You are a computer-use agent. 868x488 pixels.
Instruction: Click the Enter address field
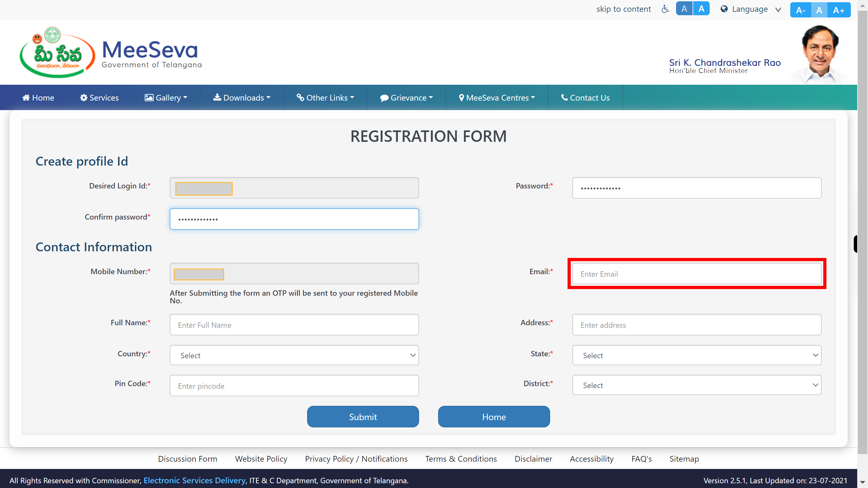pyautogui.click(x=696, y=325)
